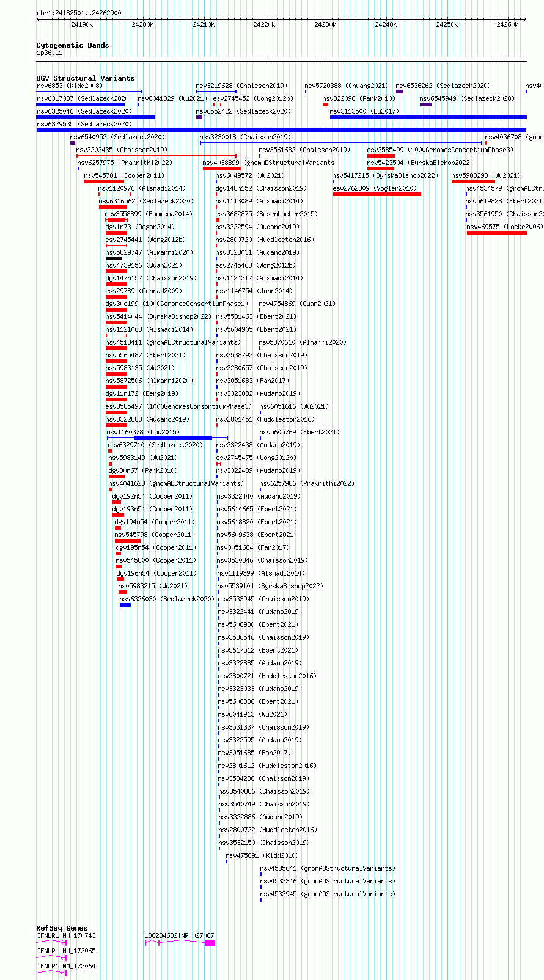The width and height of the screenshot is (544, 980).
Task: Open nsv4038899 (gnomADStructuralVariants) entry
Action: 270,163
